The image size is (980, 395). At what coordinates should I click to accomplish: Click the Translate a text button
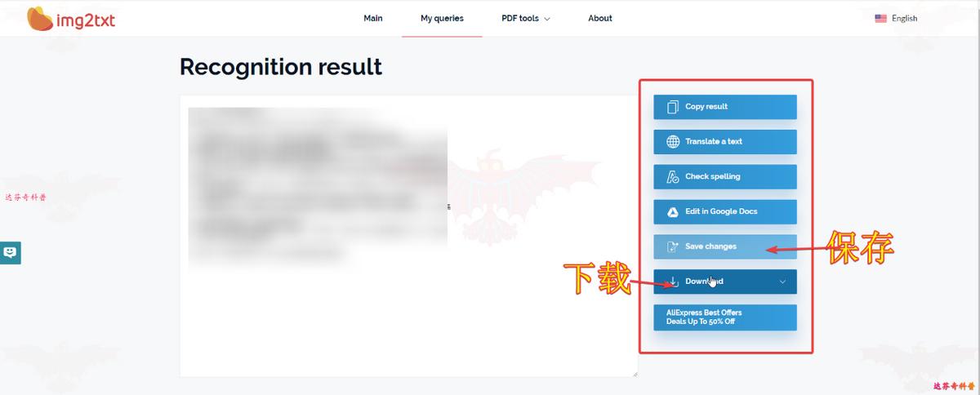click(x=725, y=141)
